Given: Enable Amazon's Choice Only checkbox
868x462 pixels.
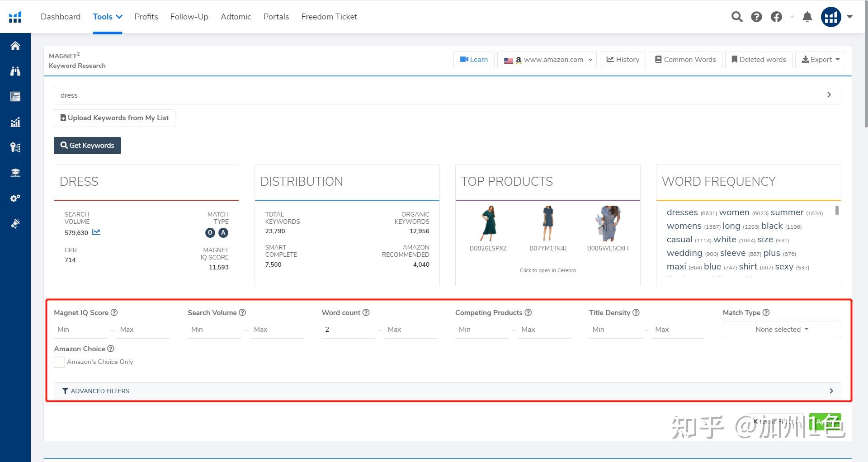Looking at the screenshot, I should coord(59,362).
